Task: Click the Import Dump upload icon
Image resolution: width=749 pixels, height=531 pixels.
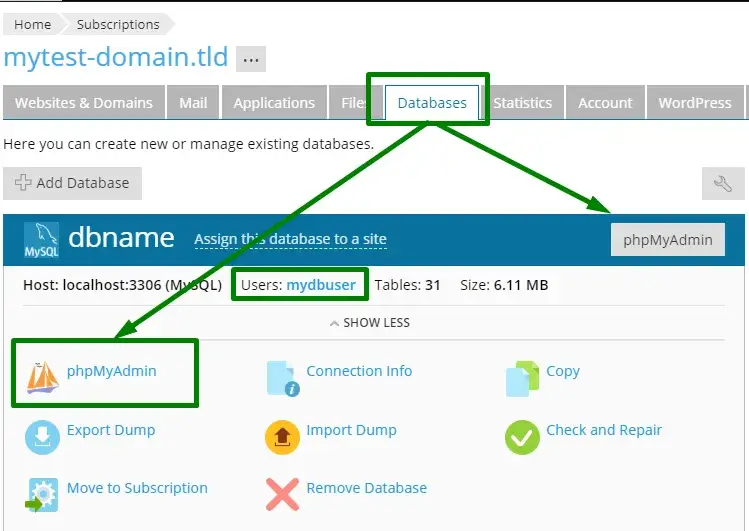Action: tap(282, 437)
